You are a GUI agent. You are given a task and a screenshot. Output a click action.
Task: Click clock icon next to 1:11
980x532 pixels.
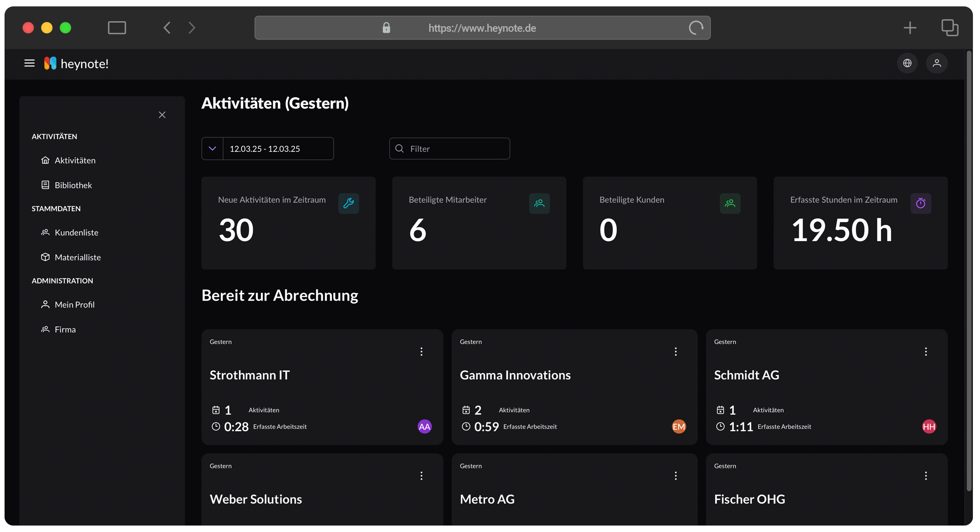point(720,427)
